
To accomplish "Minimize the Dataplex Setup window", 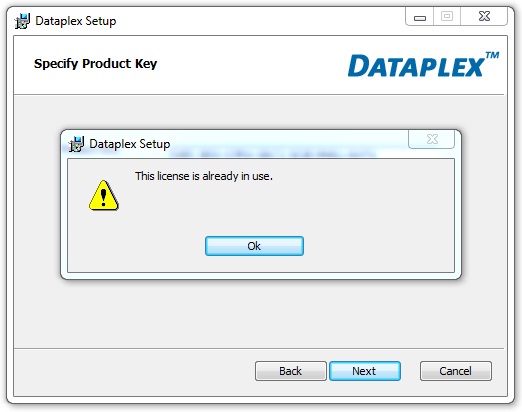I will [420, 17].
